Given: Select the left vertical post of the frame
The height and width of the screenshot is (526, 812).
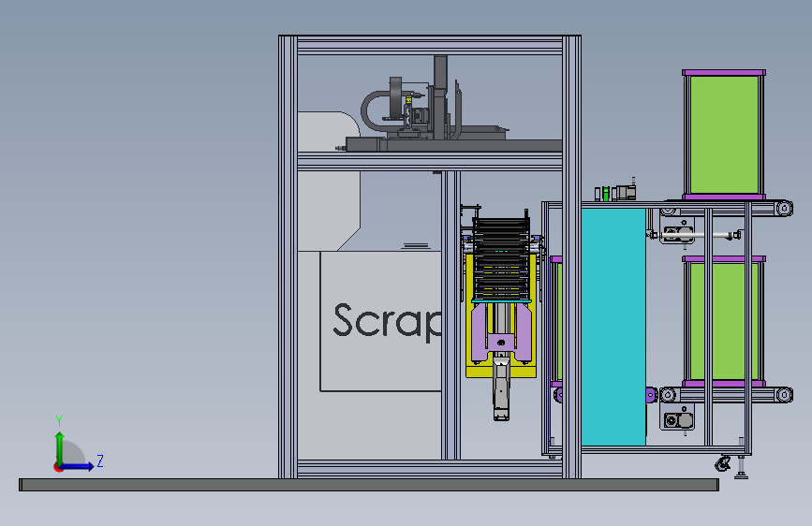Looking at the screenshot, I should tap(288, 256).
